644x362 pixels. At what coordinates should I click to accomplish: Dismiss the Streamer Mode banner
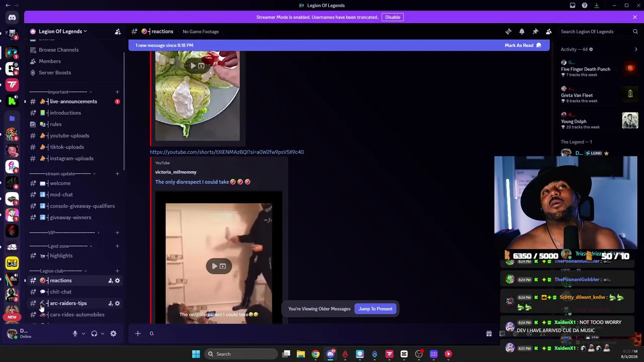[635, 17]
